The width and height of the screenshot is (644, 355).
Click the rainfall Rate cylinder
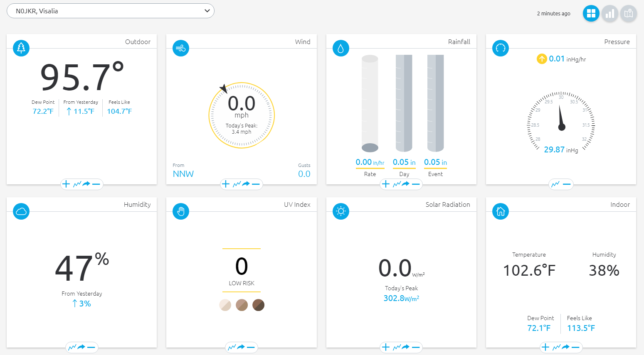(x=370, y=104)
